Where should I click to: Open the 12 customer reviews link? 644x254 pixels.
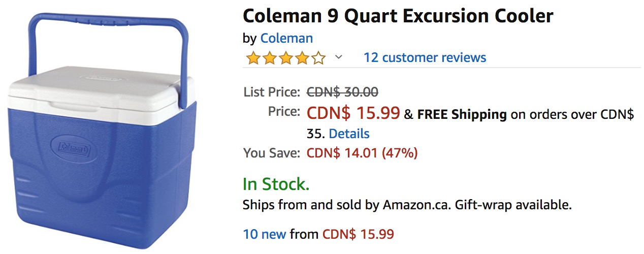click(425, 57)
